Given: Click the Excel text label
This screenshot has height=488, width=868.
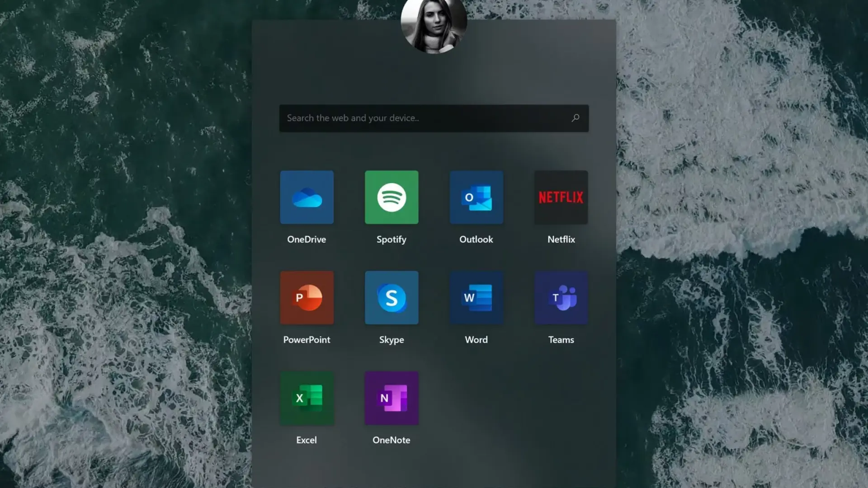Looking at the screenshot, I should point(307,440).
